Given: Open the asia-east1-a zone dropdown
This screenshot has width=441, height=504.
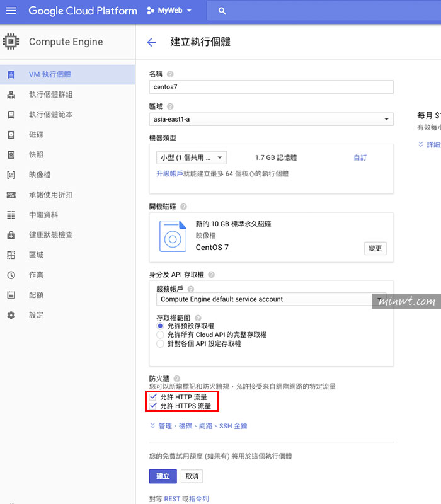Looking at the screenshot, I should tap(272, 119).
